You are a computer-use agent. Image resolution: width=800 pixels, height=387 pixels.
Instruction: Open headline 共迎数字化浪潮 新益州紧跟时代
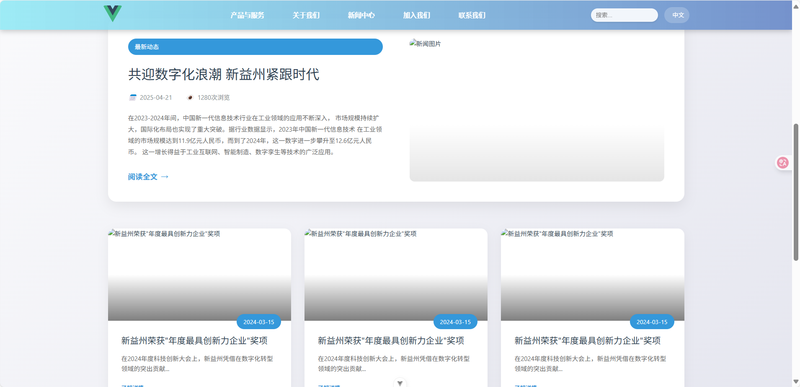click(x=223, y=74)
